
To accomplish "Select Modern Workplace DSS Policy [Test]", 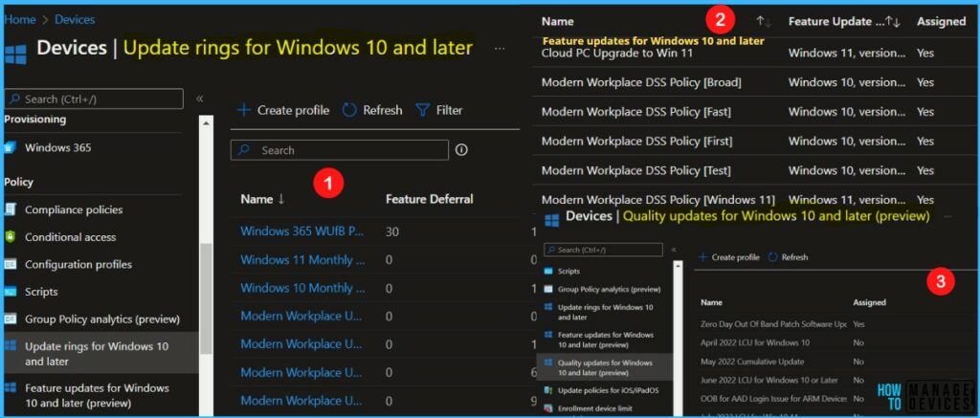I will [754, 170].
